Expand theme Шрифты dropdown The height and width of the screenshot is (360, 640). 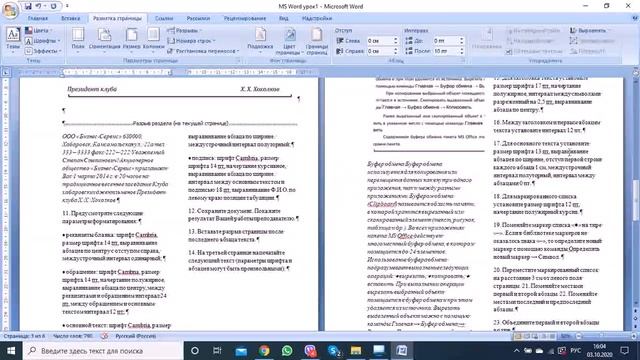tap(42, 41)
